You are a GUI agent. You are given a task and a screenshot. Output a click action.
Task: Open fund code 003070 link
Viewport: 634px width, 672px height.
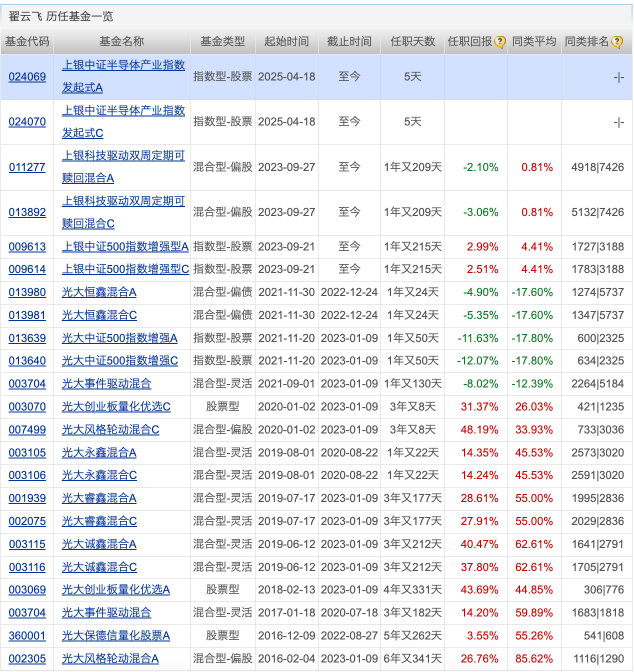coord(27,406)
